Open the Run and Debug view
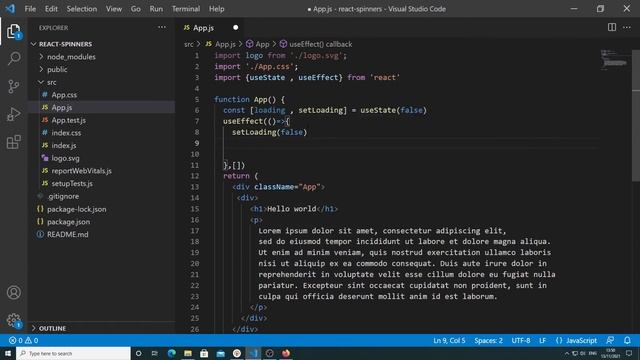This screenshot has width=640, height=360. pyautogui.click(x=13, y=114)
